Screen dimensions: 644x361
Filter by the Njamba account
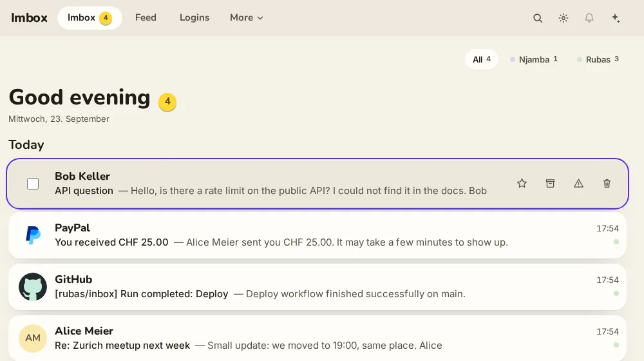pyautogui.click(x=533, y=59)
